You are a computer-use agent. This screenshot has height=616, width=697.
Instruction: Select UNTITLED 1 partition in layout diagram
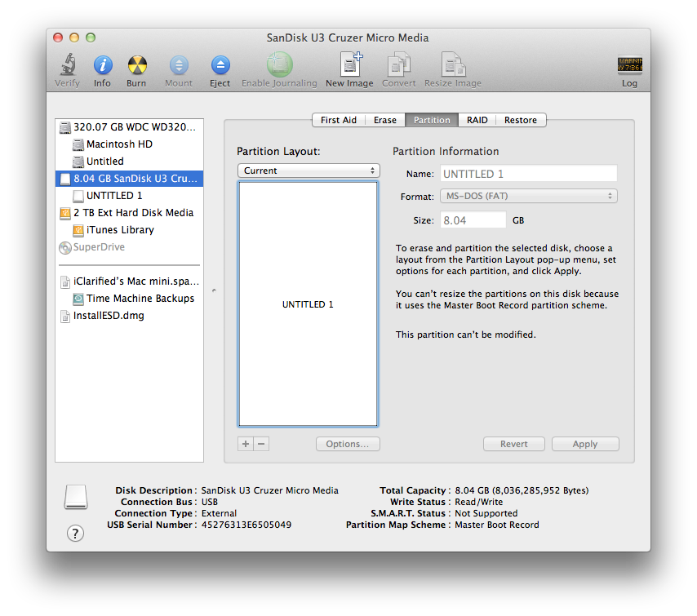tap(308, 304)
